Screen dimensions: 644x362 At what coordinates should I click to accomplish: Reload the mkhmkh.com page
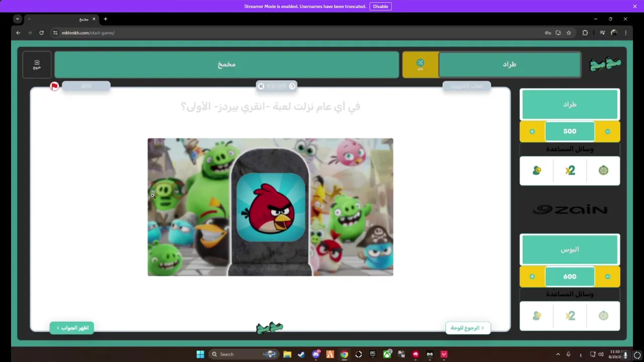tap(41, 33)
